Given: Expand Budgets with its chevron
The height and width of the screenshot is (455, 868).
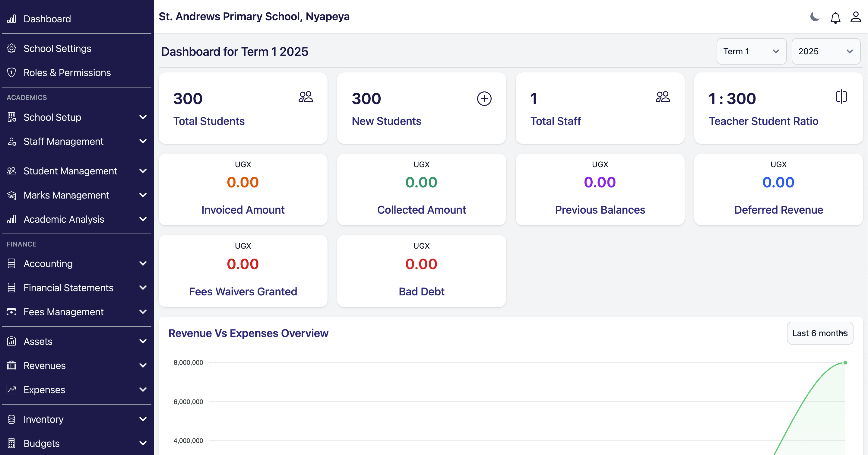Looking at the screenshot, I should click(143, 444).
